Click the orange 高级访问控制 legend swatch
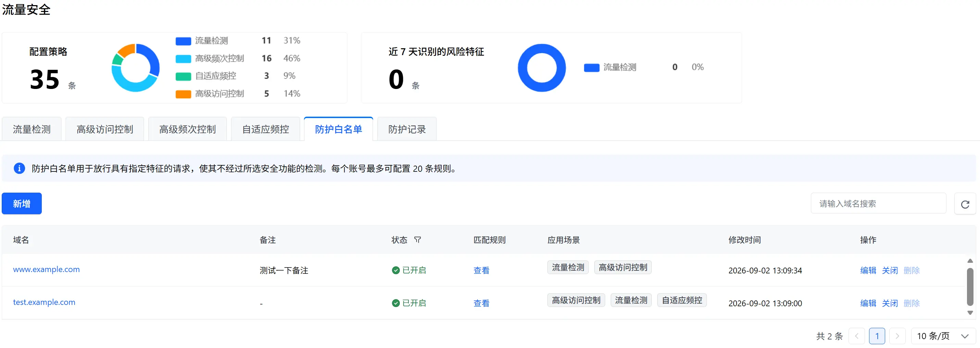 tap(183, 94)
